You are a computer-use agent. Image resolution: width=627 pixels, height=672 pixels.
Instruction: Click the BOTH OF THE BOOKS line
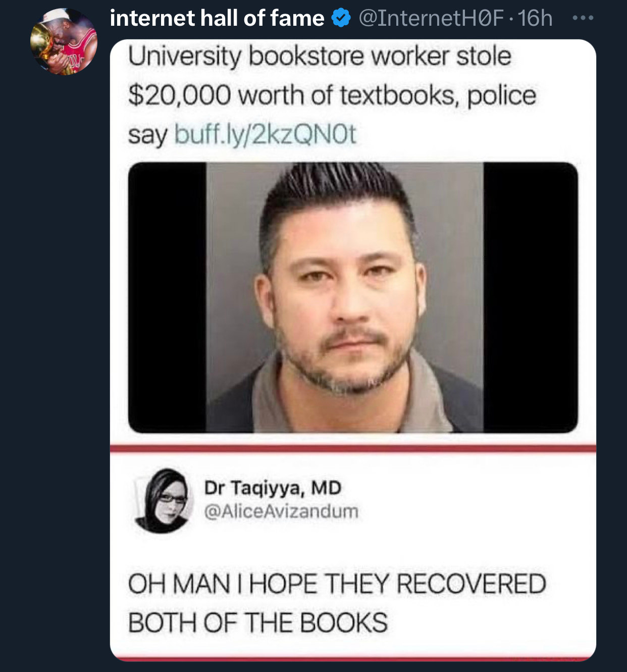coord(258,623)
